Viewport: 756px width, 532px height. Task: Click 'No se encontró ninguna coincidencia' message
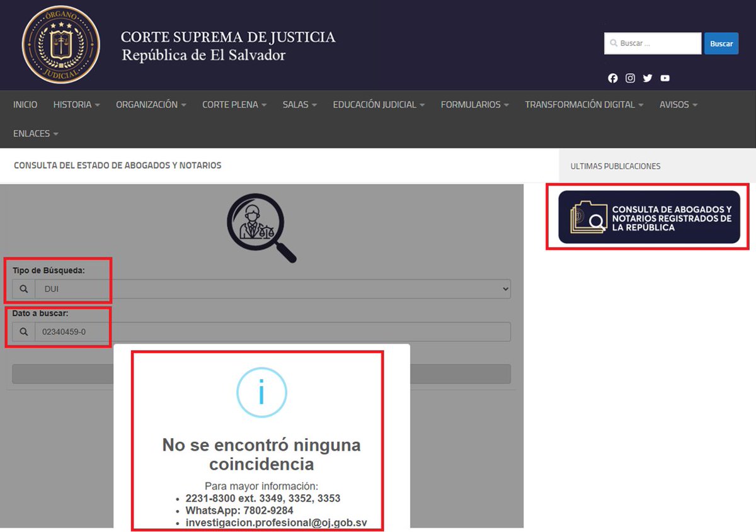point(261,455)
